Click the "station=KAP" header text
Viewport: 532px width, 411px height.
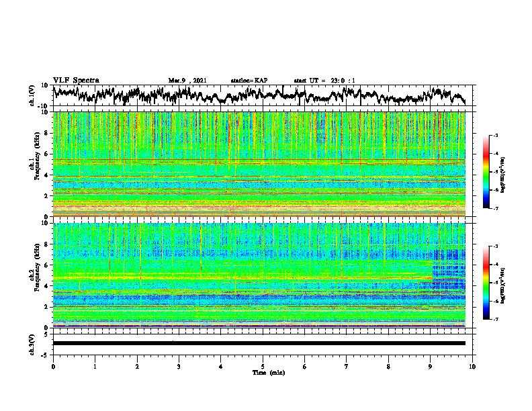coord(249,81)
